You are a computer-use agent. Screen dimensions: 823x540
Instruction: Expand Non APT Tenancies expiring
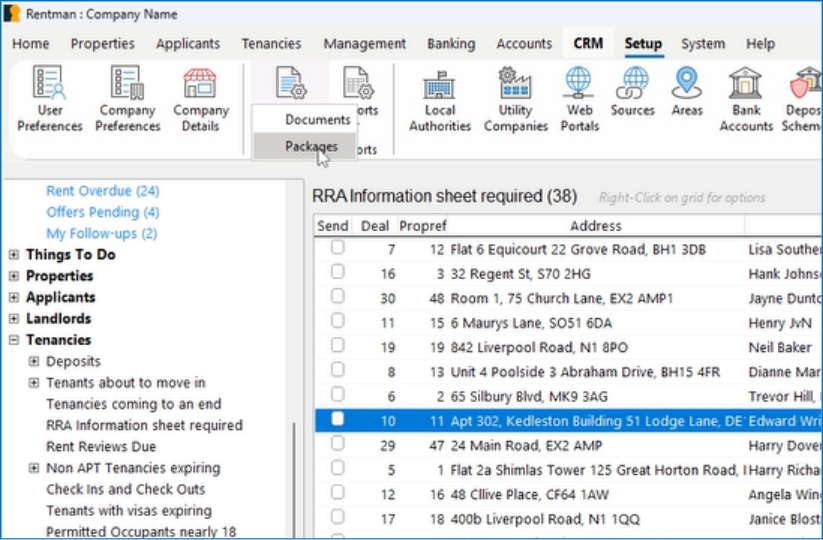[x=34, y=468]
